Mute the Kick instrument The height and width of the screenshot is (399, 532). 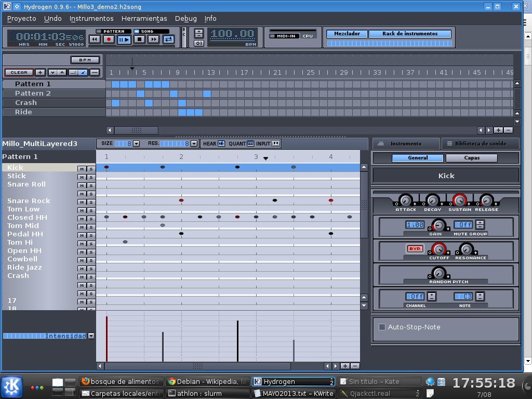pos(82,169)
